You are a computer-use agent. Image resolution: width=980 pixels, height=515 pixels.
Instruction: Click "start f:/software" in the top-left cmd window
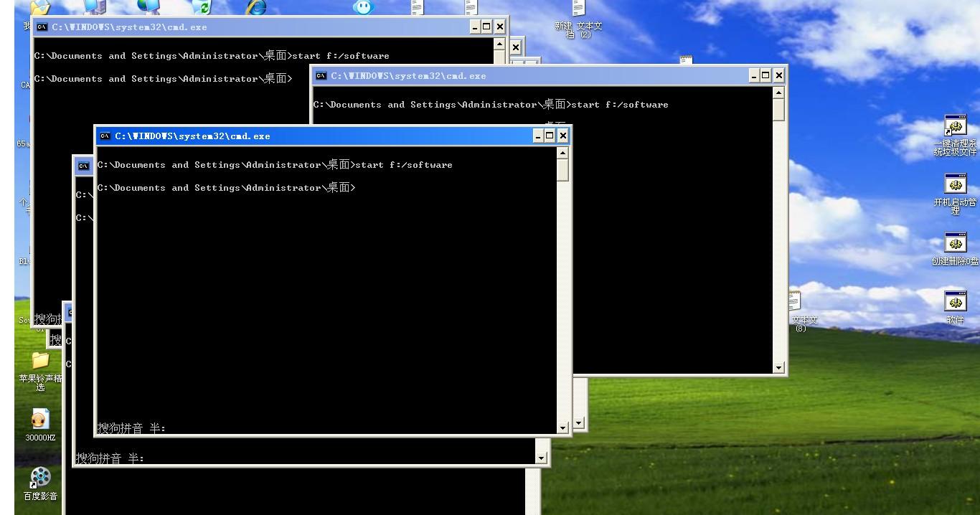[341, 56]
